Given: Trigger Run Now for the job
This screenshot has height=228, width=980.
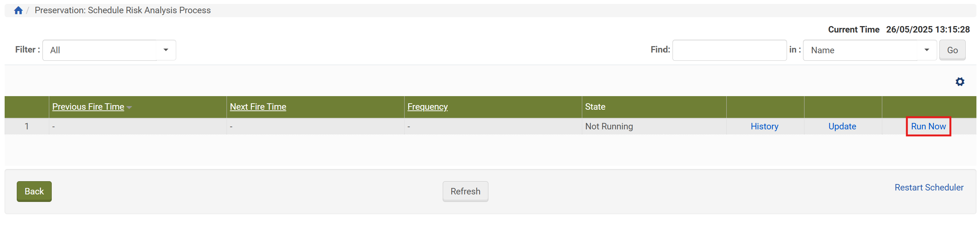Looking at the screenshot, I should pyautogui.click(x=928, y=126).
